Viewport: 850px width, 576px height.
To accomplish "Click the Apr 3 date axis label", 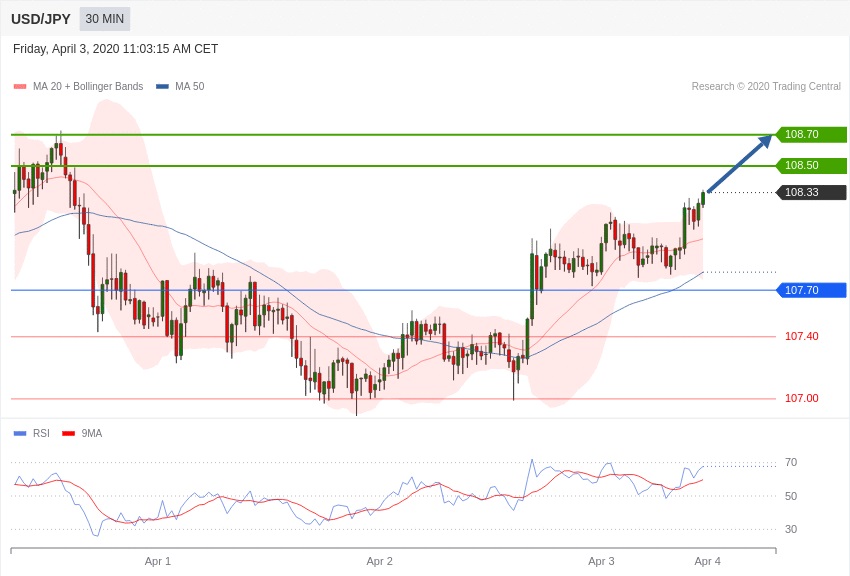I will click(601, 561).
